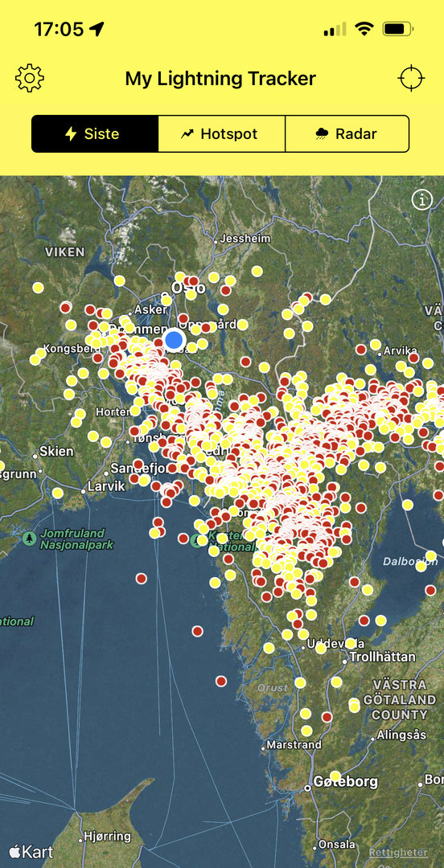The image size is (444, 868).
Task: Tap the VIKEN region label
Action: coord(65,252)
